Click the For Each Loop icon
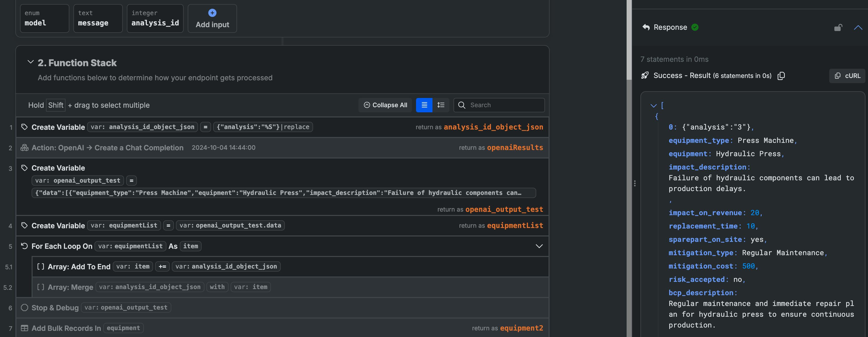This screenshot has height=337, width=868. (24, 246)
